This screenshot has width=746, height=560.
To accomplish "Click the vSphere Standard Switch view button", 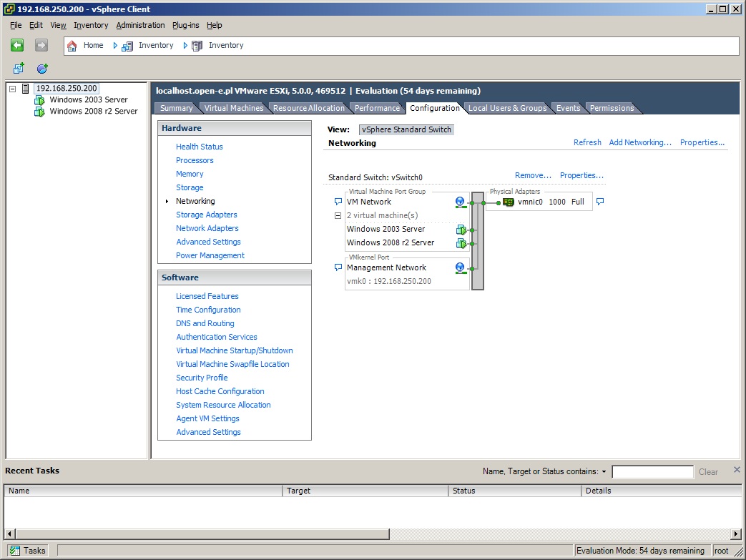I will 406,129.
